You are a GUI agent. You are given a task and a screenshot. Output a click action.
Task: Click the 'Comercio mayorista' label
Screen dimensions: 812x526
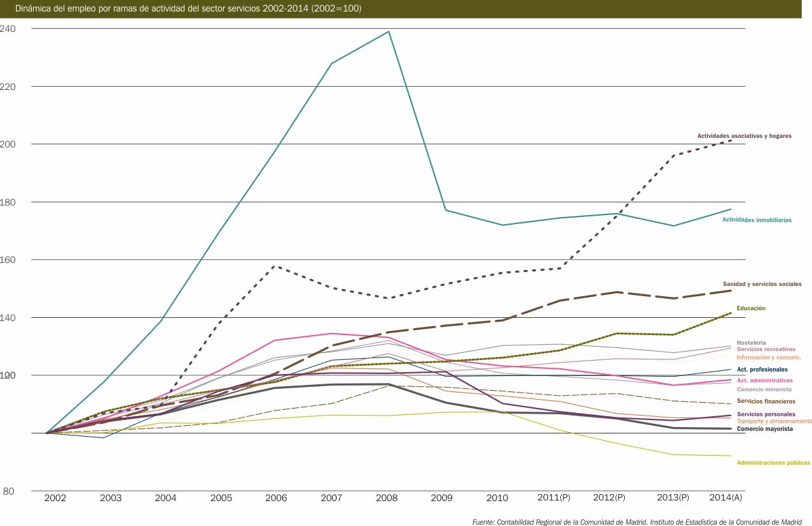pyautogui.click(x=765, y=429)
